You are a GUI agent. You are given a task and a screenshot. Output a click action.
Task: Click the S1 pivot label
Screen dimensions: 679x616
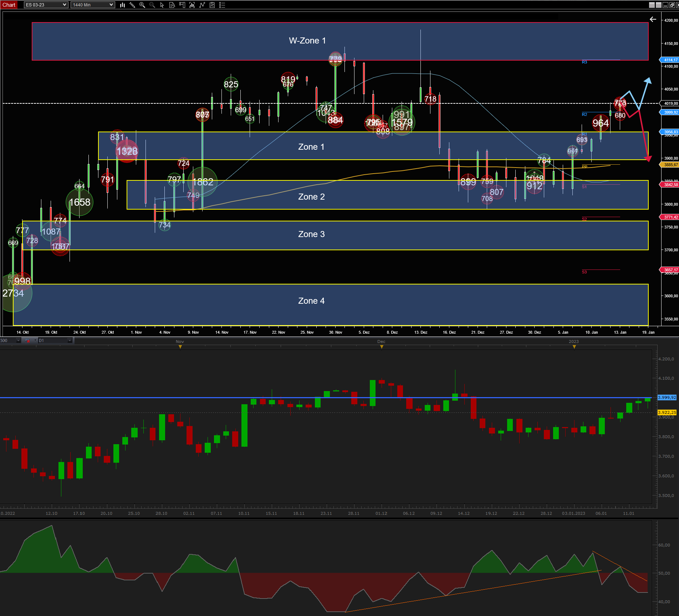[584, 187]
